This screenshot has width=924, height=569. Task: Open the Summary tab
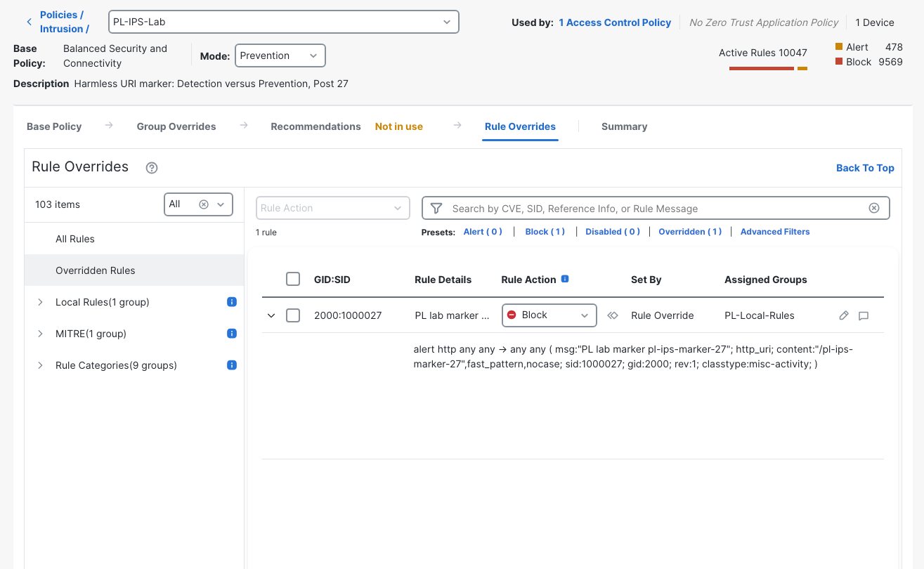[624, 126]
